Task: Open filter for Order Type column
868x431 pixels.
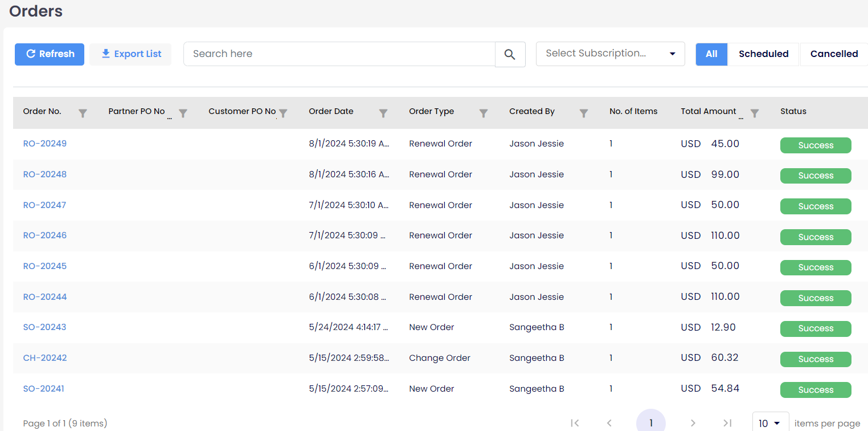Action: pos(484,113)
